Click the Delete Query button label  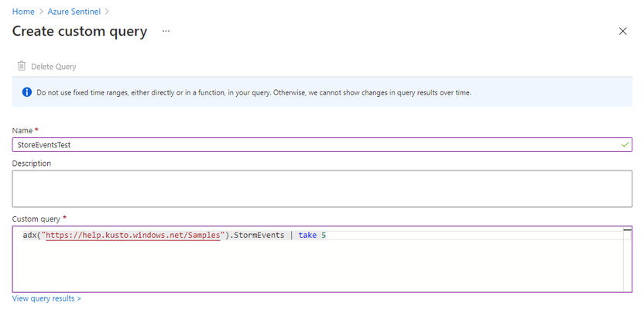point(53,67)
